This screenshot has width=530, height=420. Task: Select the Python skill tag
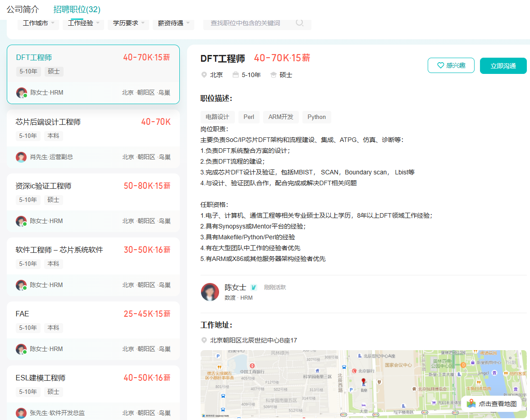[317, 117]
